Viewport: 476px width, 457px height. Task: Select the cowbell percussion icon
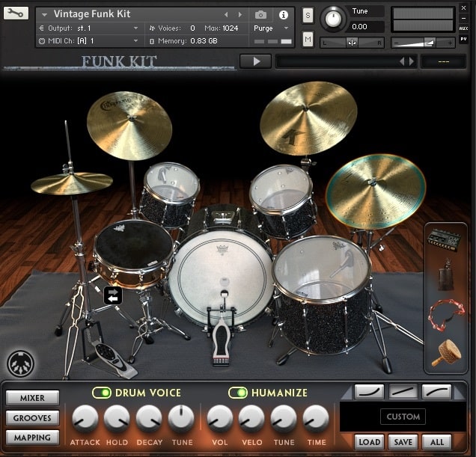(446, 277)
